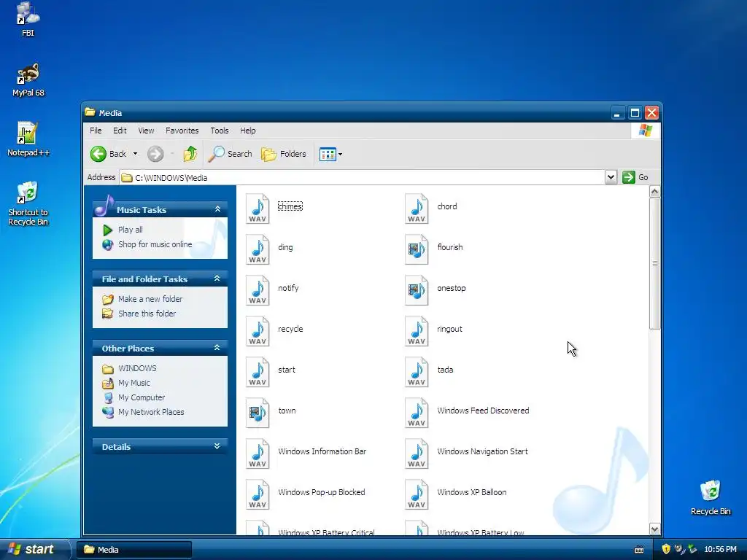Viewport: 747px width, 560px height.
Task: Toggle the Folders pane button
Action: click(x=284, y=154)
